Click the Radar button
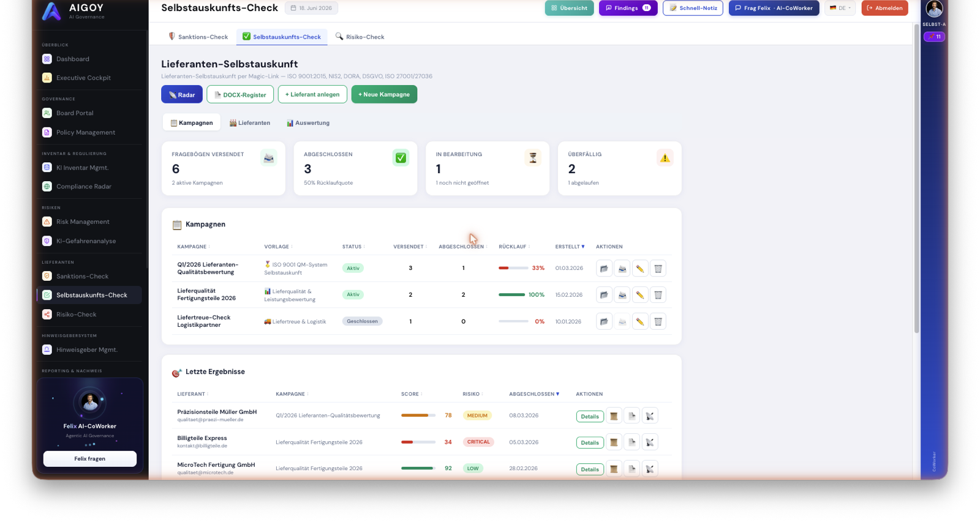Image resolution: width=980 pixels, height=522 pixels. [182, 94]
